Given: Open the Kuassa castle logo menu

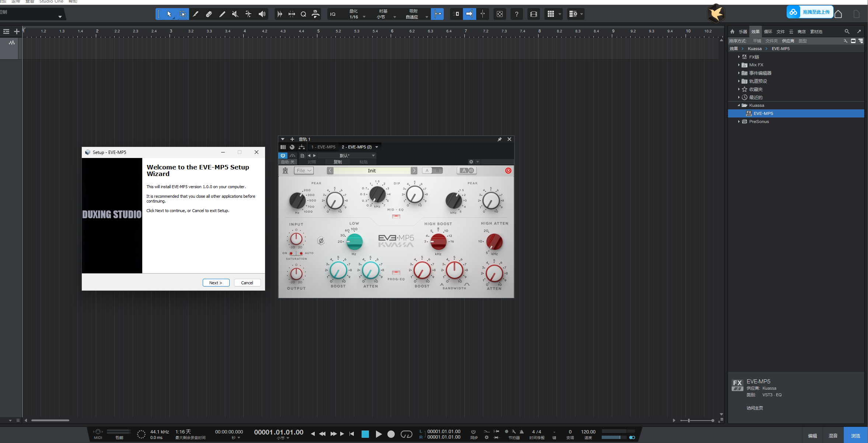Looking at the screenshot, I should pos(285,170).
